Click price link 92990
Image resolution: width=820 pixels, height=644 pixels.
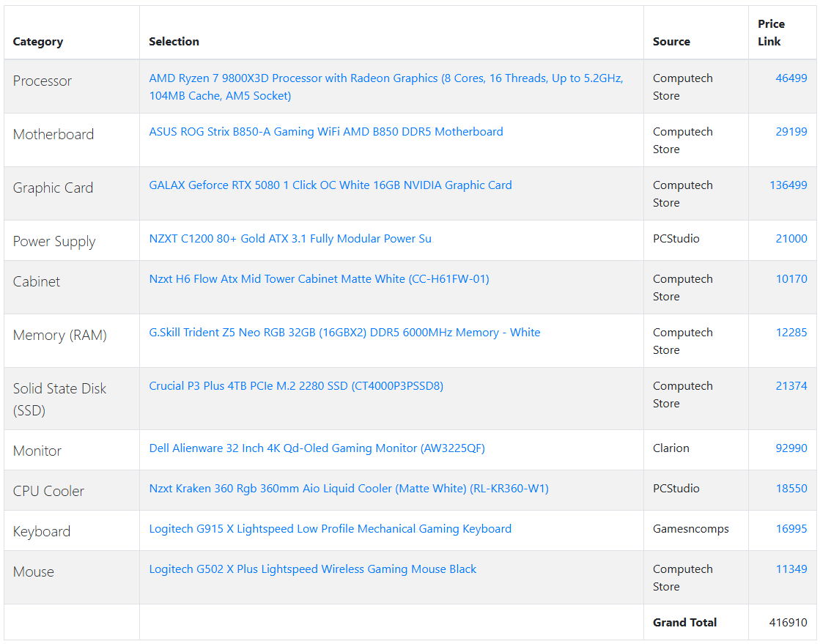(791, 448)
